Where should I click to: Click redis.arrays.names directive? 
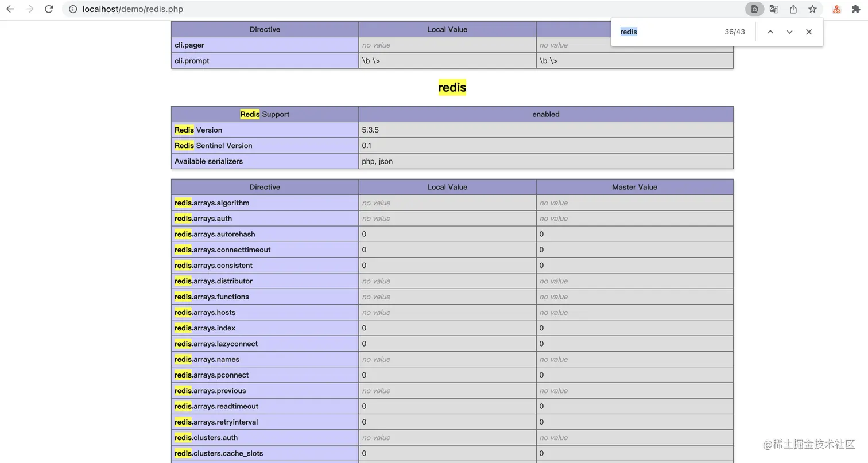coord(207,359)
